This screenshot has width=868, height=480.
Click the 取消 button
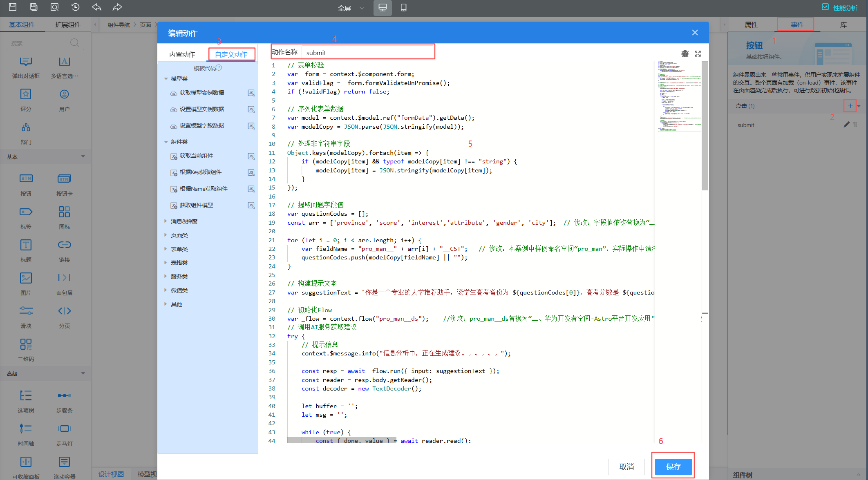point(626,467)
